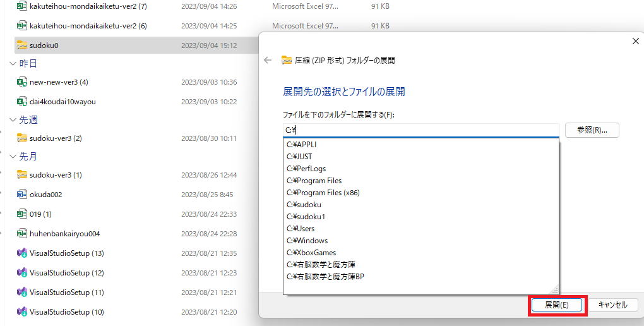Click the 展開(E) button
644x326 pixels.
557,305
